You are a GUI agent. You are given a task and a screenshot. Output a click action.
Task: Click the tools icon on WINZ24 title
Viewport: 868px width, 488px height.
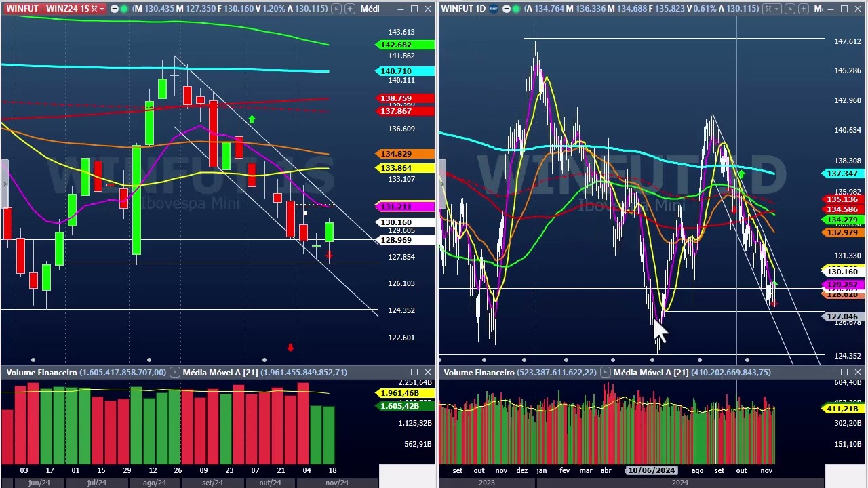coord(94,9)
